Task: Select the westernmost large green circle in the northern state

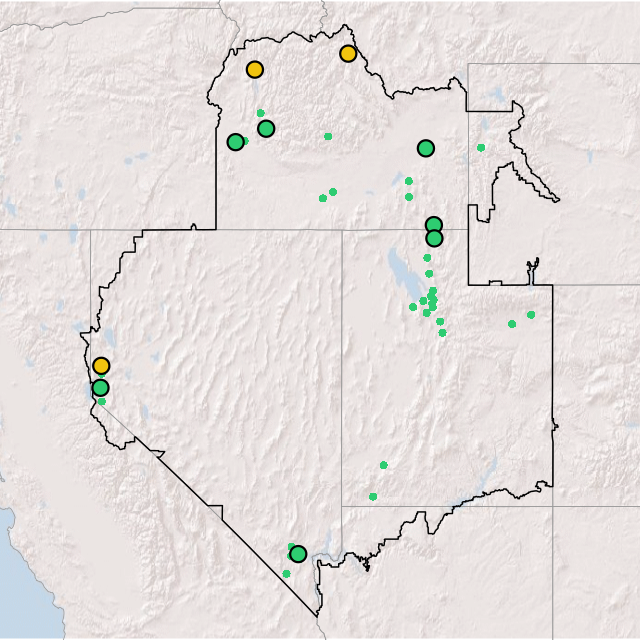Action: click(x=236, y=142)
